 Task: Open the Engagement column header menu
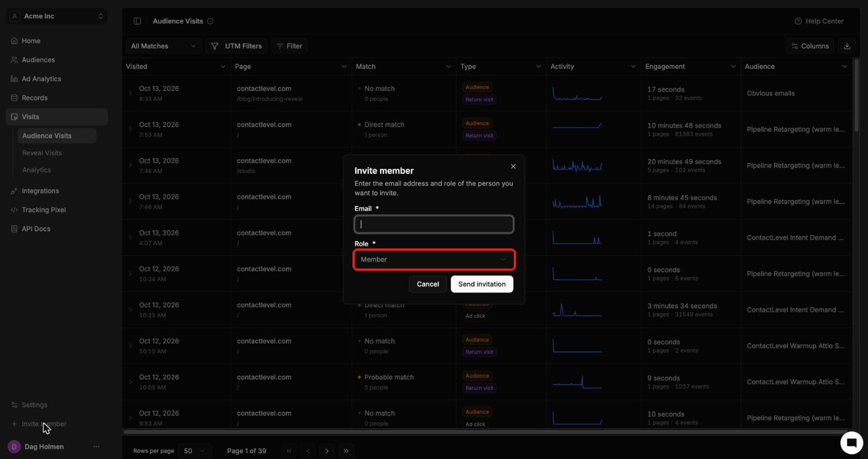[733, 67]
